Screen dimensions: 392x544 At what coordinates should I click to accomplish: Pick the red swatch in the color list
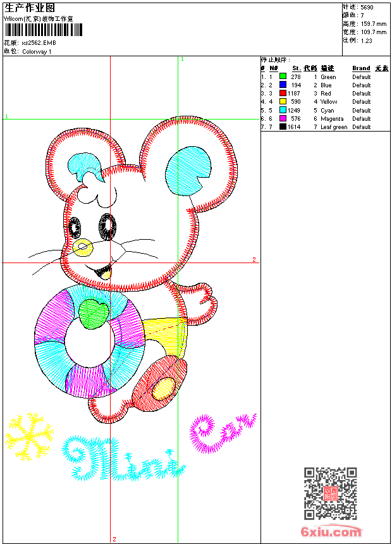coord(283,93)
